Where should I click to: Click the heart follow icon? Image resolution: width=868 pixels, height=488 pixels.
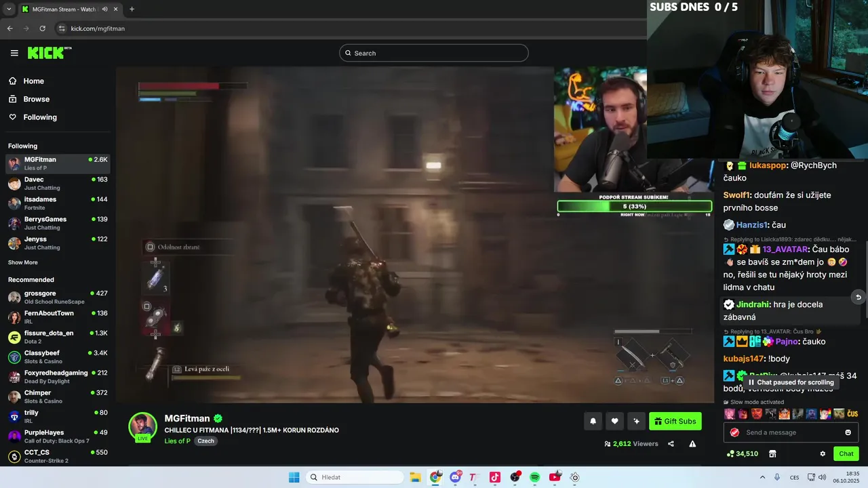[x=614, y=421]
